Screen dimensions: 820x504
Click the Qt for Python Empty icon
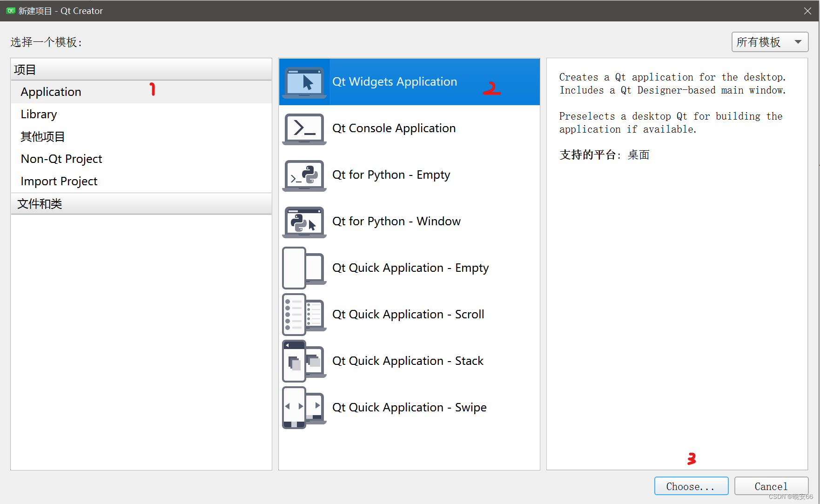coord(304,175)
